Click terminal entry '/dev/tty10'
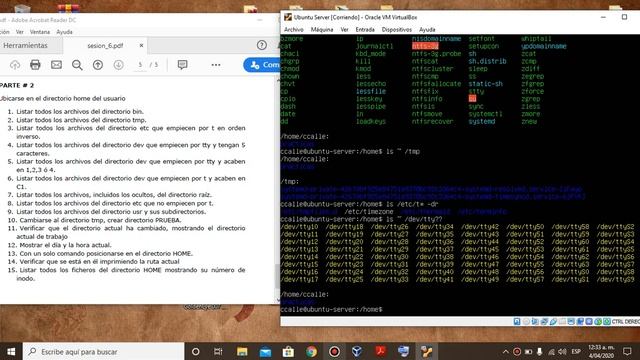The image size is (640, 360). [x=299, y=227]
